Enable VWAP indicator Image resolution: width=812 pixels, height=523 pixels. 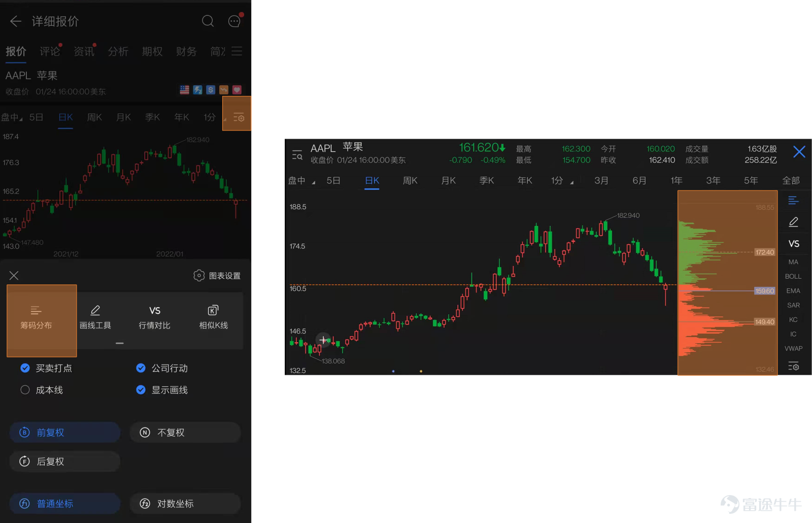pyautogui.click(x=793, y=349)
